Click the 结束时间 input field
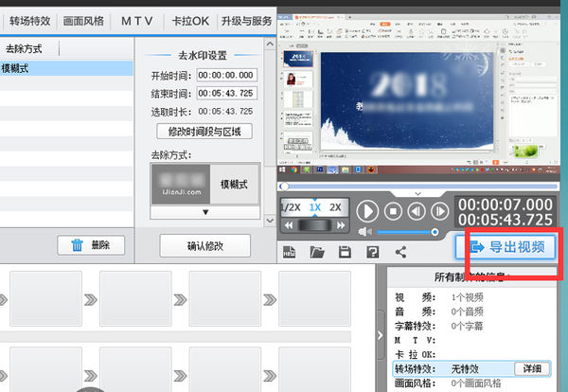This screenshot has height=392, width=568. pyautogui.click(x=227, y=93)
